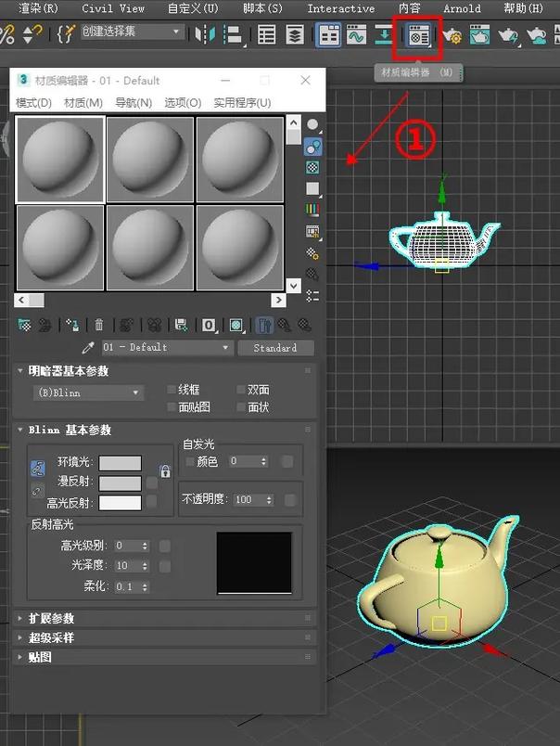
Task: Click the trash Reset Material icon
Action: [99, 325]
